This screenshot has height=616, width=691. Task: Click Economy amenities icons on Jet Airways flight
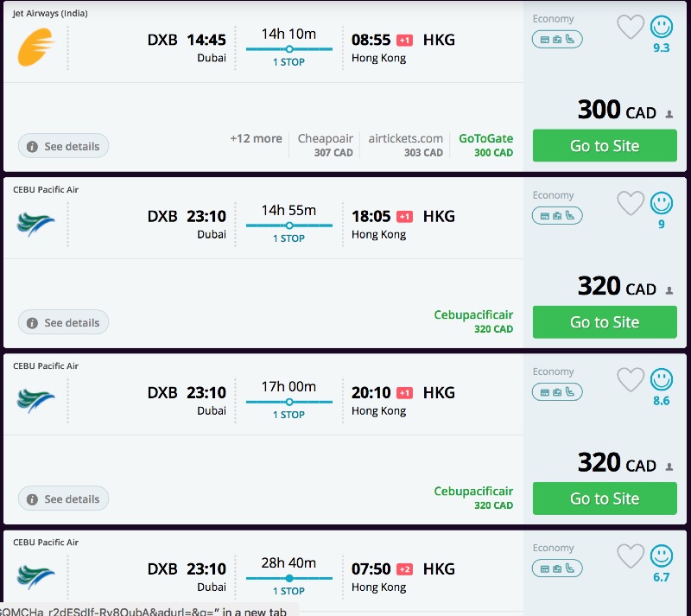[x=557, y=40]
